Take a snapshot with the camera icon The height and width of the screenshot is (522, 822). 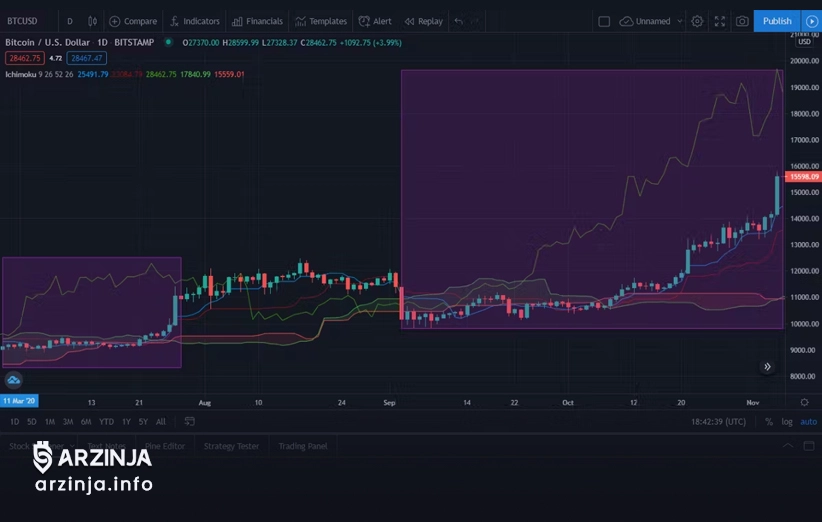pyautogui.click(x=742, y=21)
